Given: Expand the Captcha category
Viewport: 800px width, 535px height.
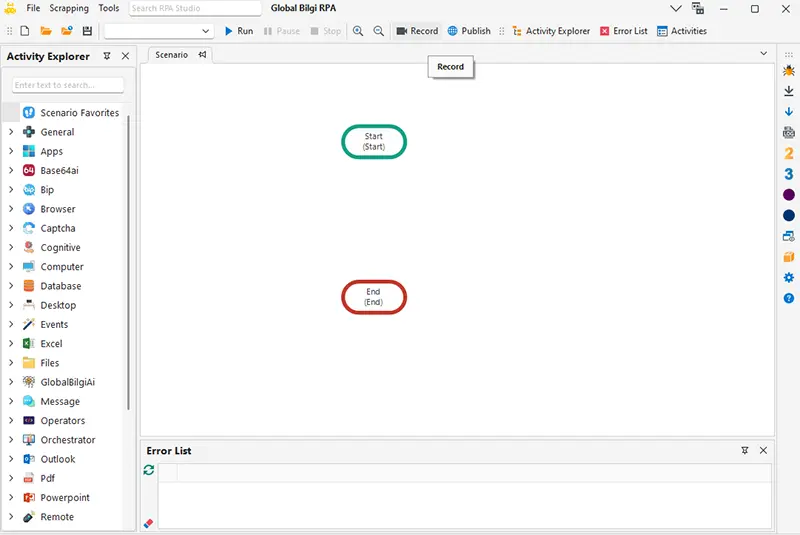Looking at the screenshot, I should point(11,228).
